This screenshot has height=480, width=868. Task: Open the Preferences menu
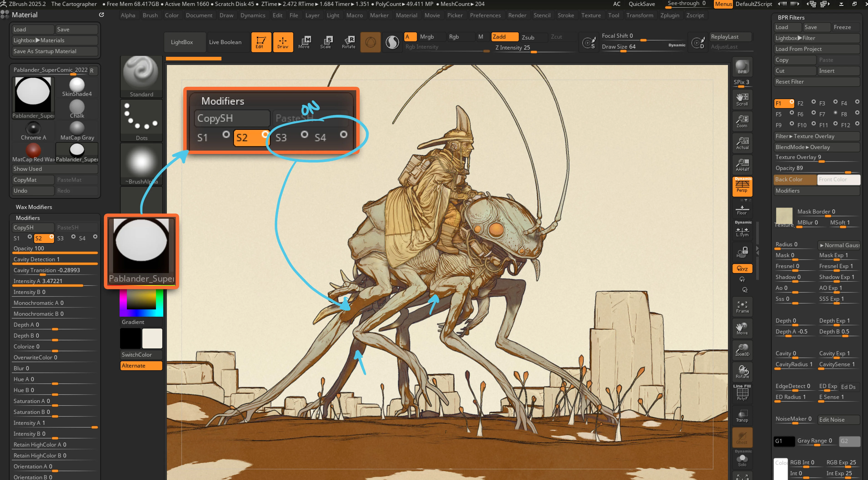(485, 15)
